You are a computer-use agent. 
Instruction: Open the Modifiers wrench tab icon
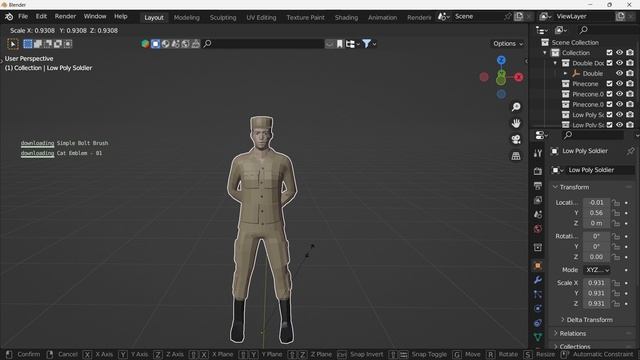click(538, 280)
